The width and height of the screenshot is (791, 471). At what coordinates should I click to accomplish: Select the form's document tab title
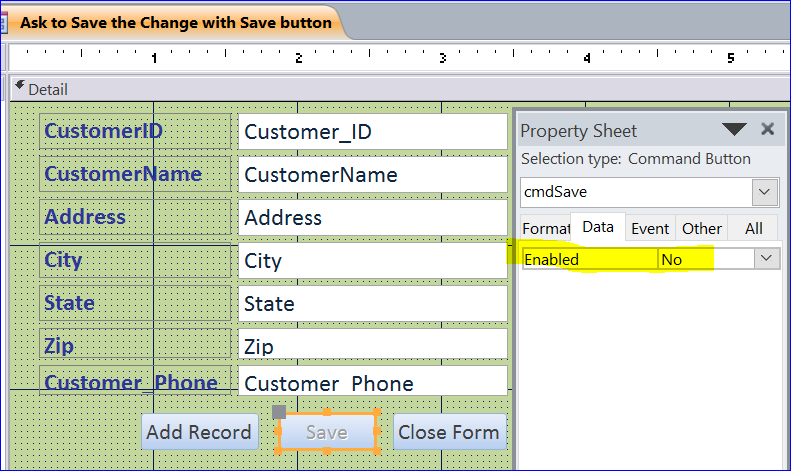coord(176,23)
